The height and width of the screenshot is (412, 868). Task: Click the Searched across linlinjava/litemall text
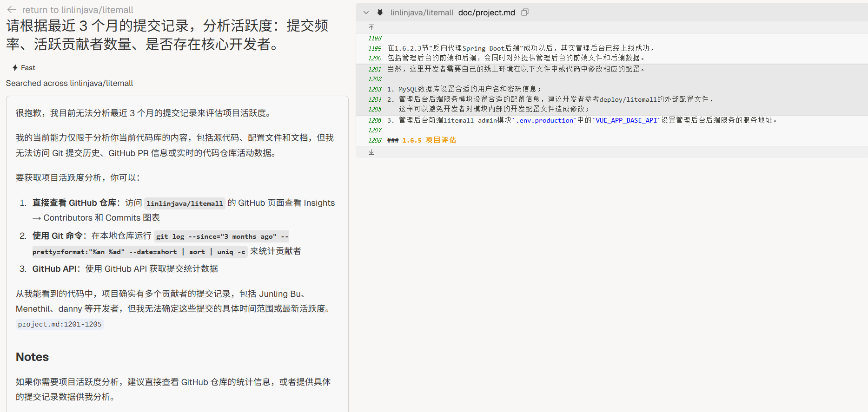[69, 83]
